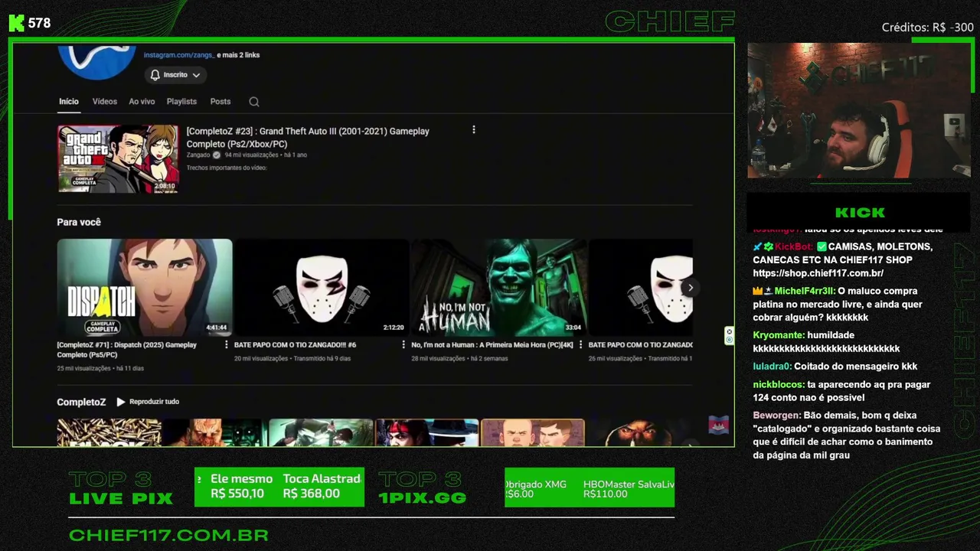Click the bell icon on Inscrito button
Screen dimensions: 980x551
(155, 75)
